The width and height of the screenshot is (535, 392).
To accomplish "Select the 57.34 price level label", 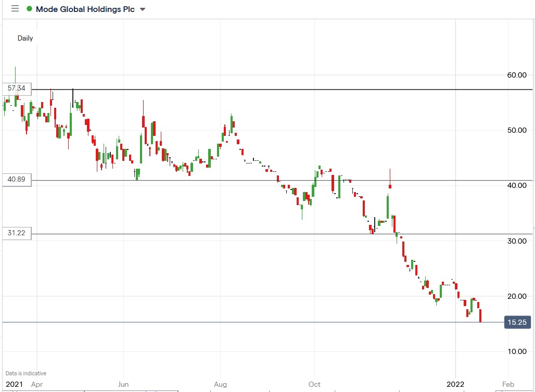I will tap(16, 88).
